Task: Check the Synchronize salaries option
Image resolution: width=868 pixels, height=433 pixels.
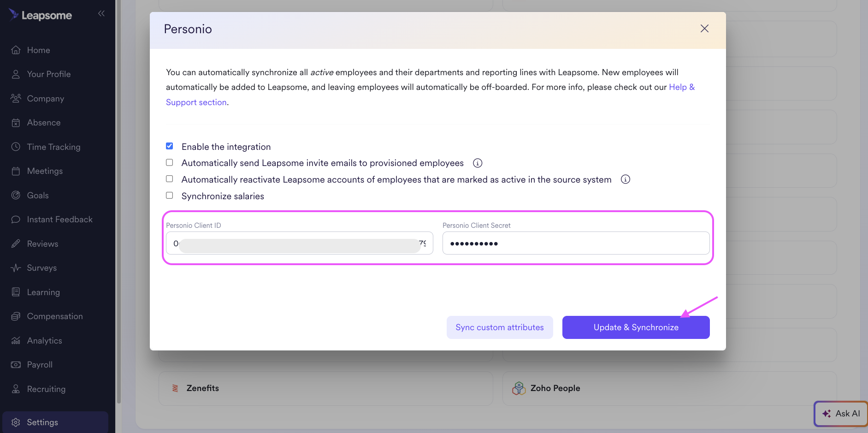Action: click(170, 196)
